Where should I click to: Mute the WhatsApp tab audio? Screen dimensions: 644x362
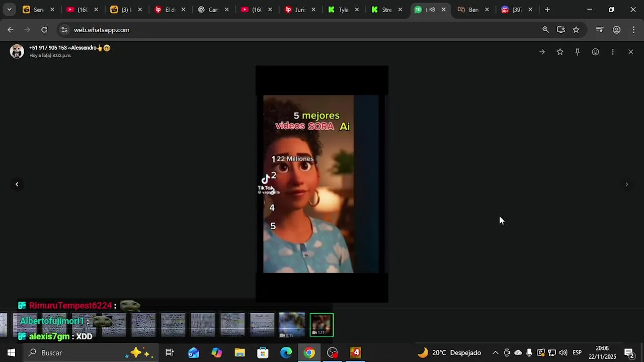[432, 10]
